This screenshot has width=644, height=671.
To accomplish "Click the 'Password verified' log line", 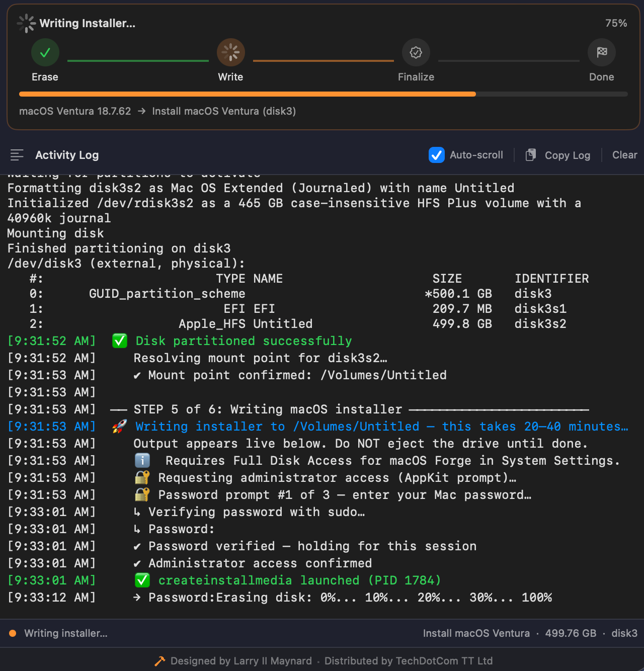I will click(x=305, y=546).
